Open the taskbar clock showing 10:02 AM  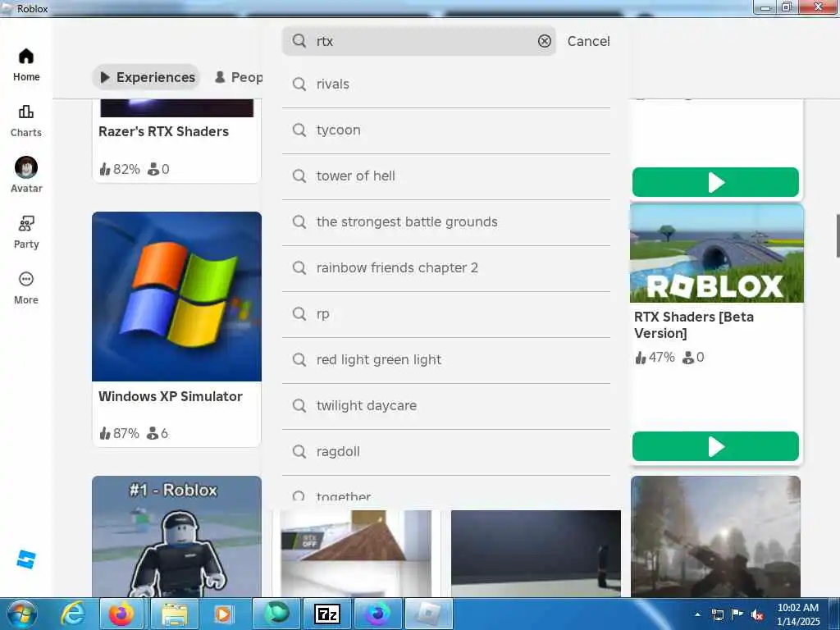coord(798,614)
